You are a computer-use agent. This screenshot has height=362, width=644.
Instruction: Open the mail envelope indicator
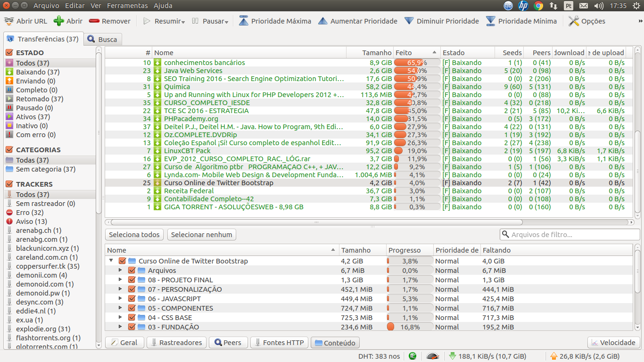click(584, 6)
